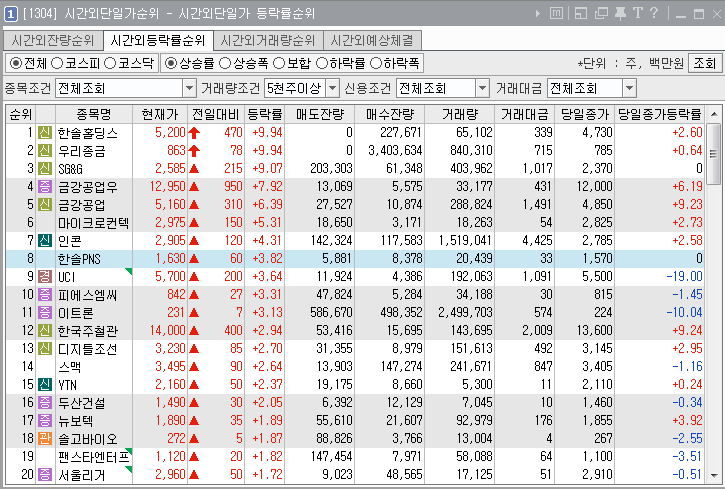This screenshot has width=725, height=489.
Task: Open the 신용조건 dropdown
Action: [x=482, y=88]
